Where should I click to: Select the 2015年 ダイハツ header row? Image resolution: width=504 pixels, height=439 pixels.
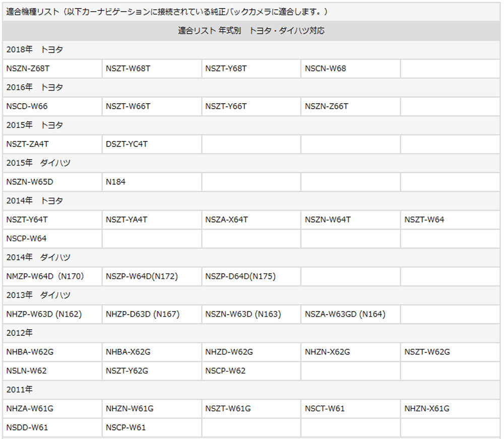tap(251, 163)
